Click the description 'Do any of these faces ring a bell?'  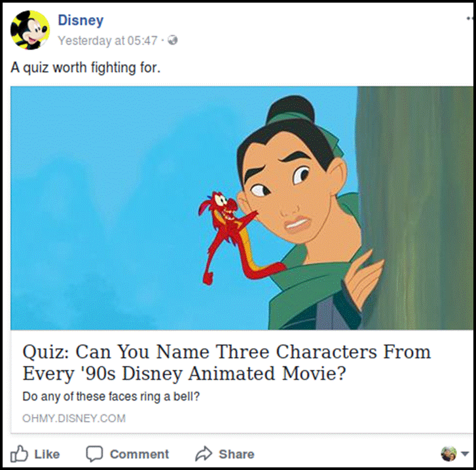[111, 396]
